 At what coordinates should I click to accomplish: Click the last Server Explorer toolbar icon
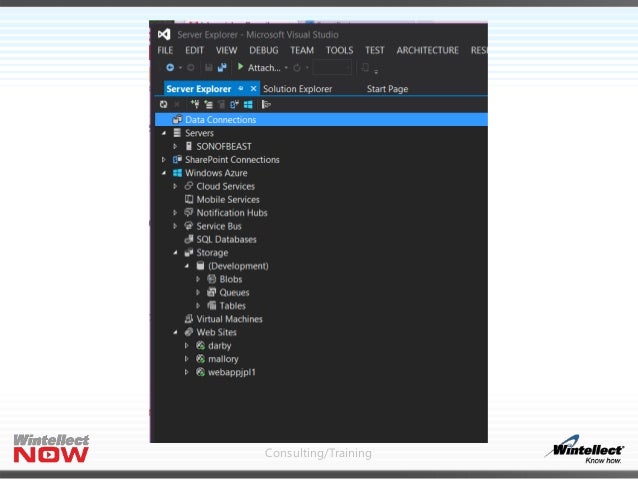click(x=266, y=105)
